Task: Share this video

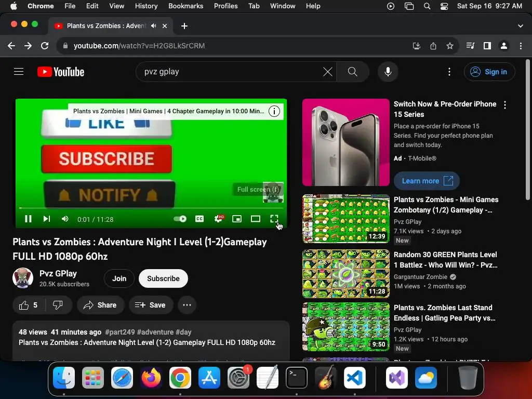Action: tap(100, 305)
